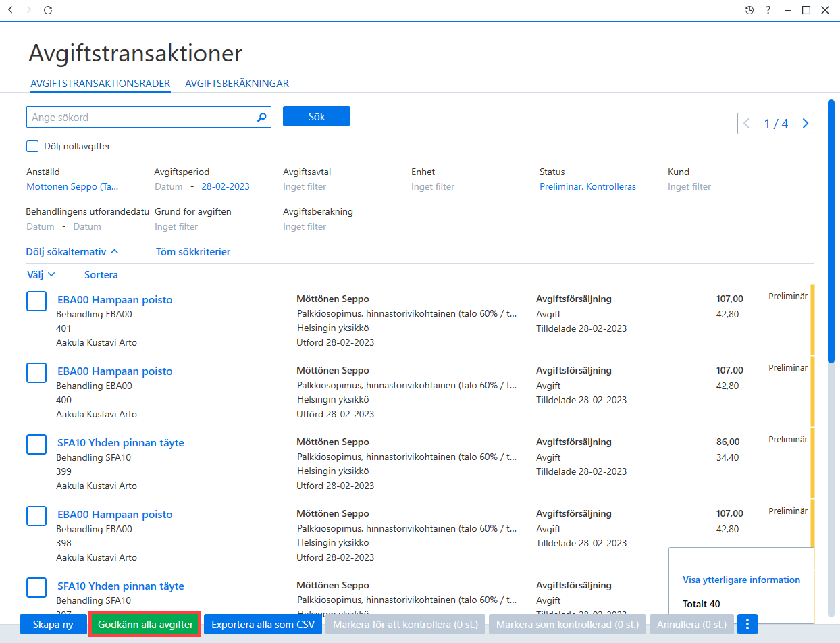The width and height of the screenshot is (840, 643).
Task: Open the history clock icon
Action: 750,10
